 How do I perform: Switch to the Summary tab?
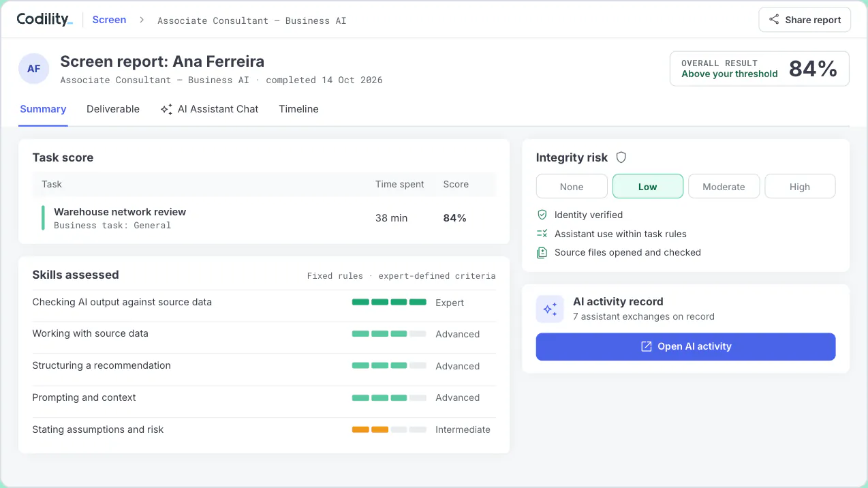[43, 109]
